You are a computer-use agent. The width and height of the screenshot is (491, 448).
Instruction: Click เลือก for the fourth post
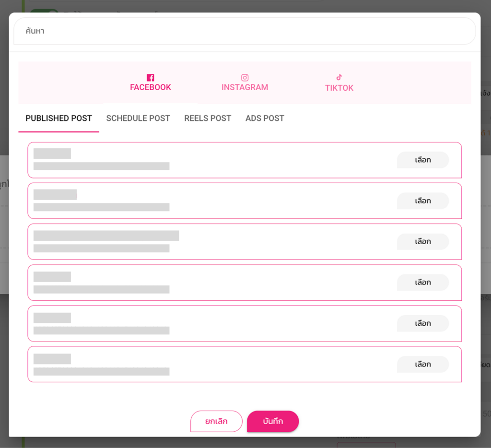click(422, 283)
